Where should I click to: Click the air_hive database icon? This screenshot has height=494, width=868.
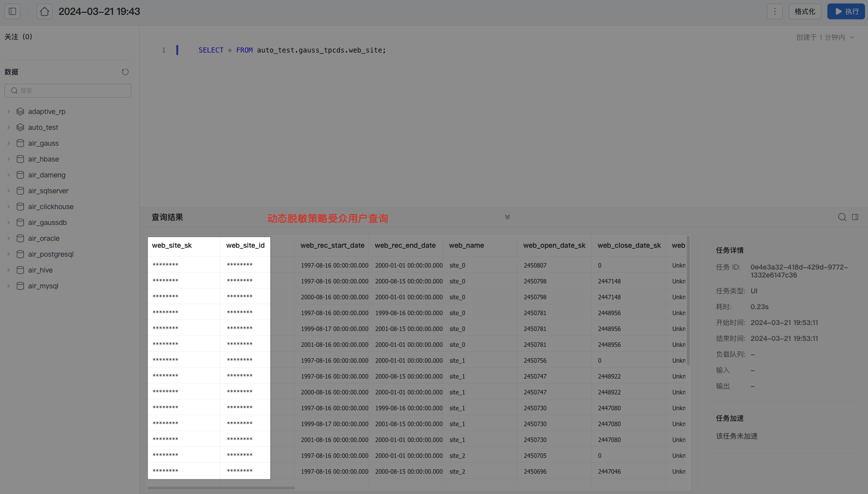click(20, 270)
